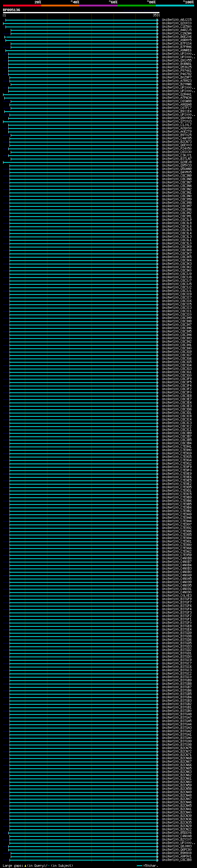Image resolution: width=197 pixels, height=868 pixels.
Task: Select hit label UniRef100_B9IIE4
Action: (x=177, y=111)
